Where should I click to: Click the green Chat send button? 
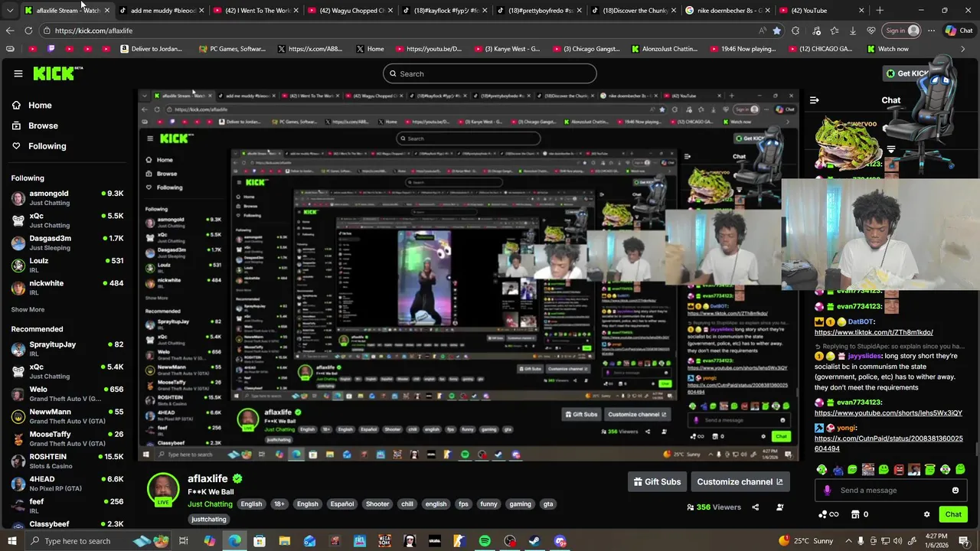tap(953, 514)
